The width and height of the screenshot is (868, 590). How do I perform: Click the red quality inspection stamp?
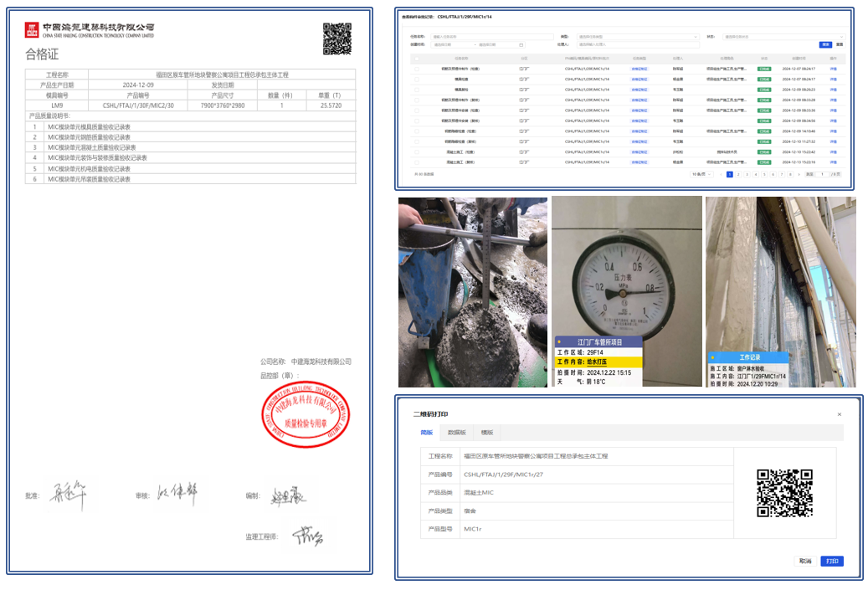click(306, 414)
